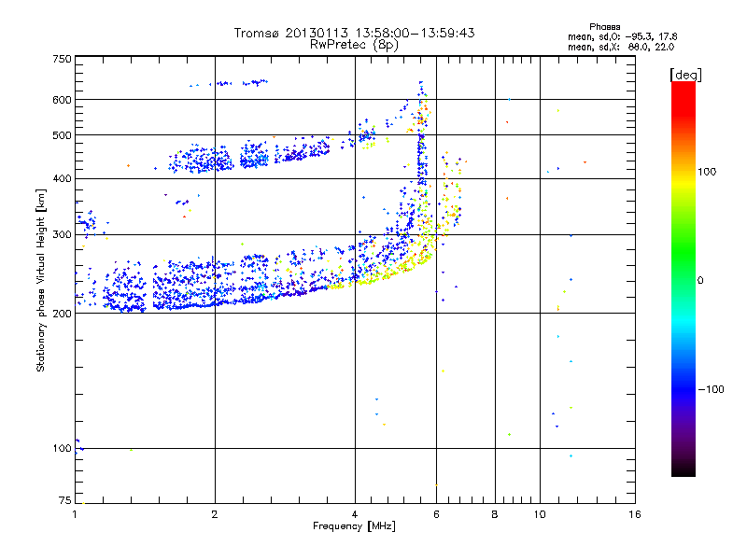Click the y-axis tick label '600'
Image resolution: width=747 pixels, height=560 pixels.
(x=62, y=100)
